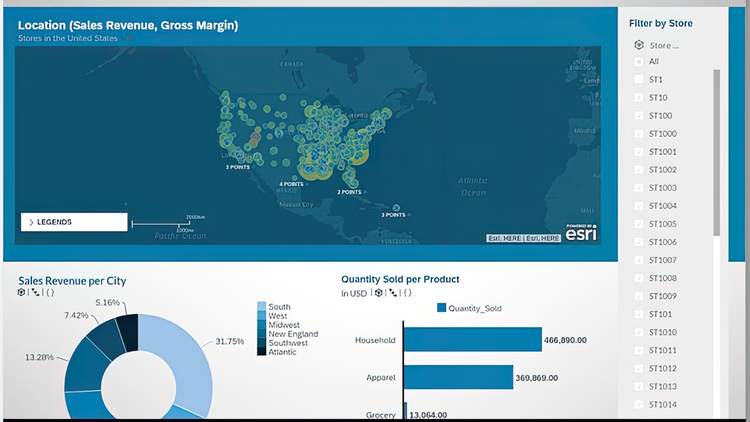Click the dimension icon under Sales Revenue per City
The image size is (750, 422).
(x=21, y=292)
